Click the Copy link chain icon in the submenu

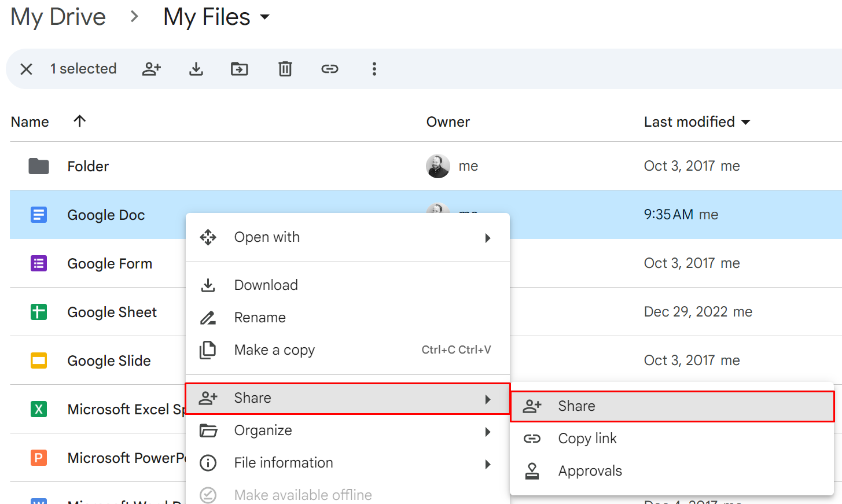tap(532, 439)
